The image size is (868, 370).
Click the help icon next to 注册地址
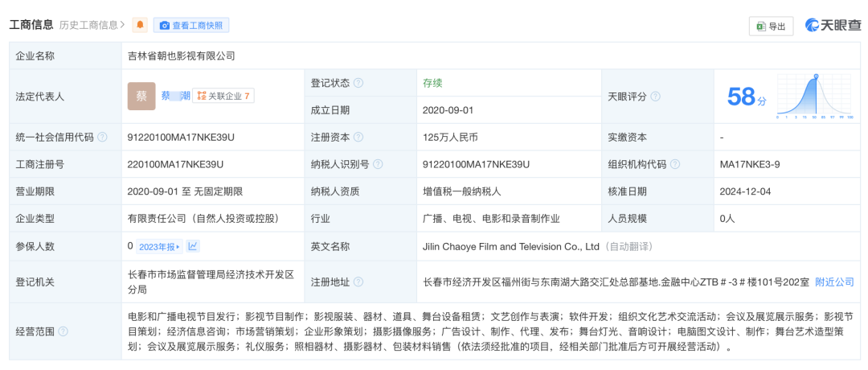(358, 282)
